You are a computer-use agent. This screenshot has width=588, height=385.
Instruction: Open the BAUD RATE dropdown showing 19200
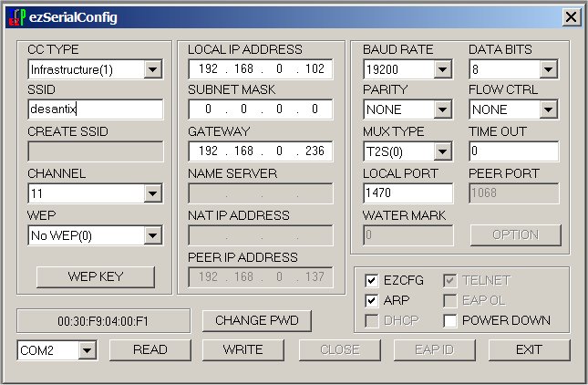442,69
